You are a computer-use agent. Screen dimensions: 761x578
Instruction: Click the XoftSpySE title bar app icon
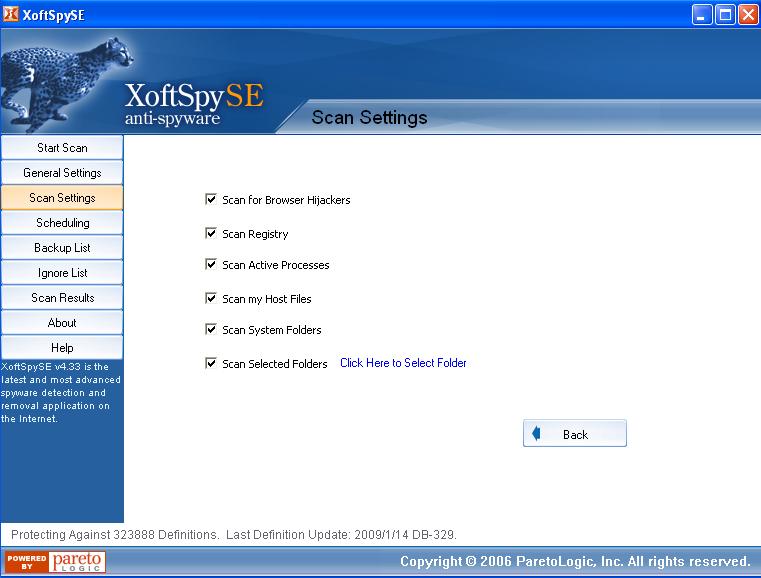(11, 14)
